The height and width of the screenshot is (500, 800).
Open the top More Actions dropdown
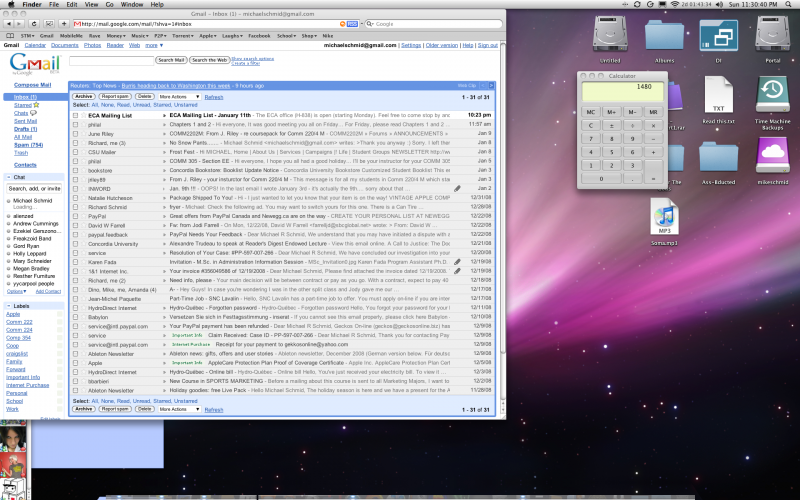179,96
